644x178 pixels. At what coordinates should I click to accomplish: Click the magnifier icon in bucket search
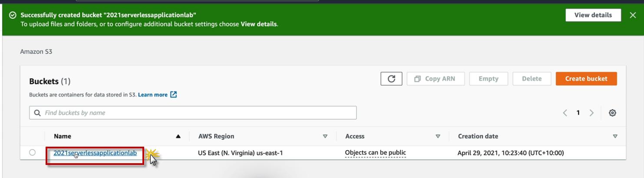coord(37,113)
